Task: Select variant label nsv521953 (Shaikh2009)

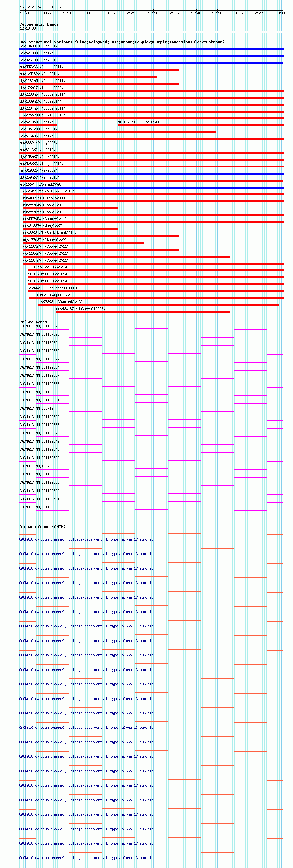Action: click(x=41, y=122)
